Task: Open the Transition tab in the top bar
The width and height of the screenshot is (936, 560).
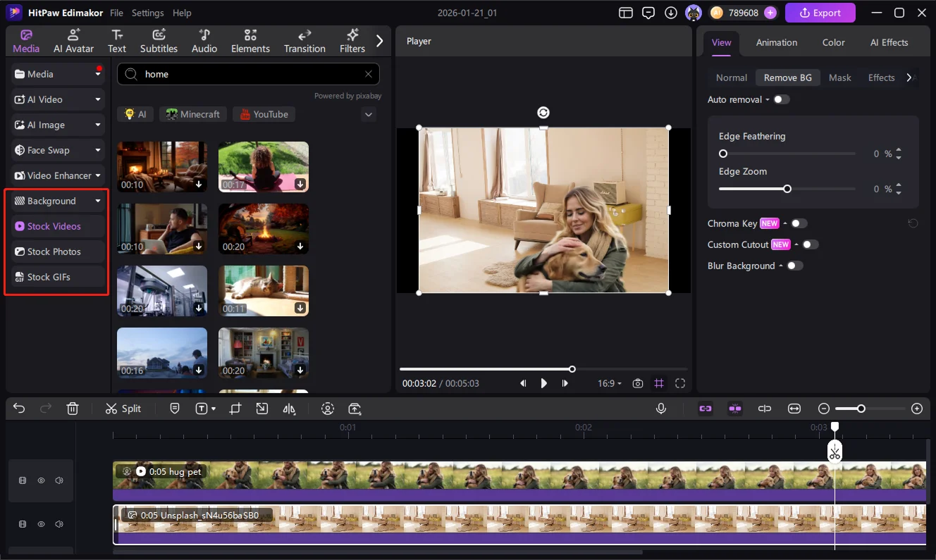Action: (304, 40)
